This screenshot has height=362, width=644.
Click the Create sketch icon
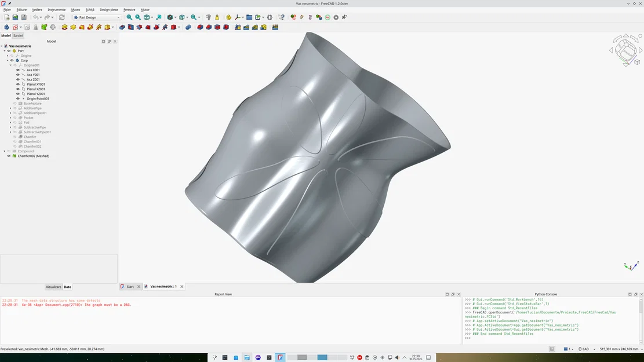point(15,27)
